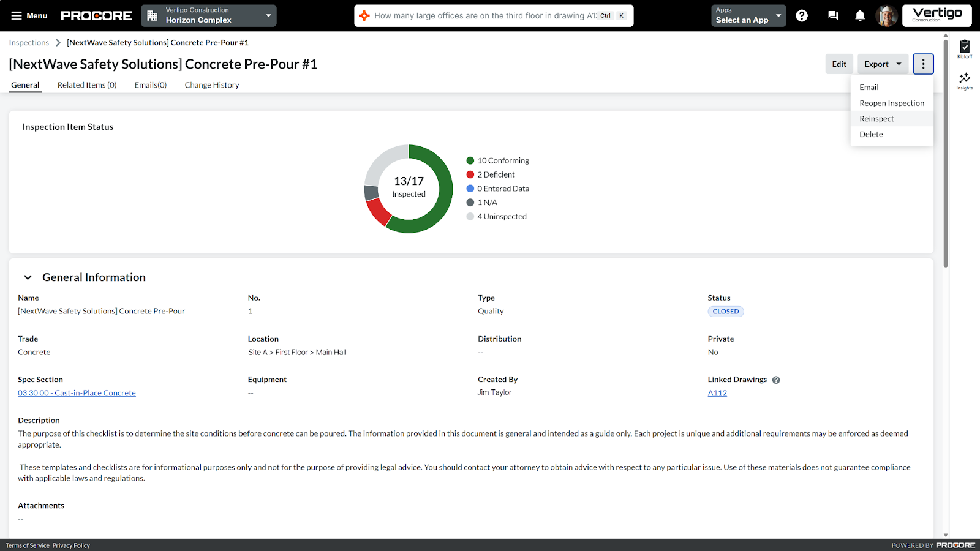Open linked drawing A112

pyautogui.click(x=717, y=393)
